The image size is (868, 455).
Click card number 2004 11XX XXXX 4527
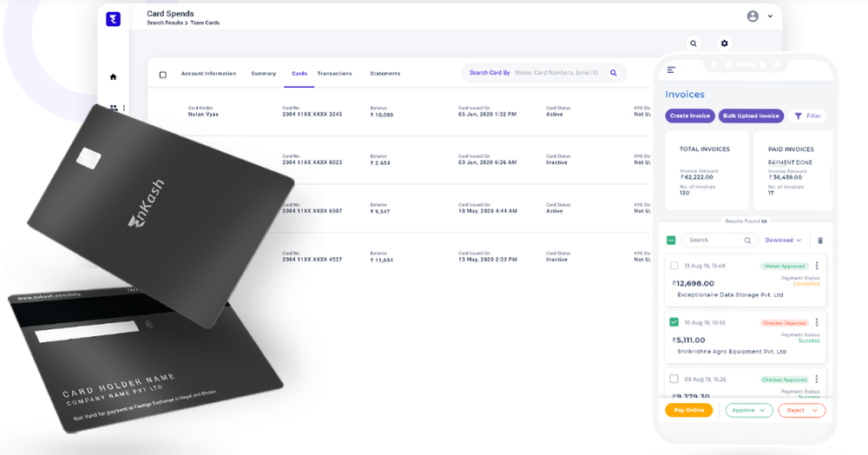312,259
